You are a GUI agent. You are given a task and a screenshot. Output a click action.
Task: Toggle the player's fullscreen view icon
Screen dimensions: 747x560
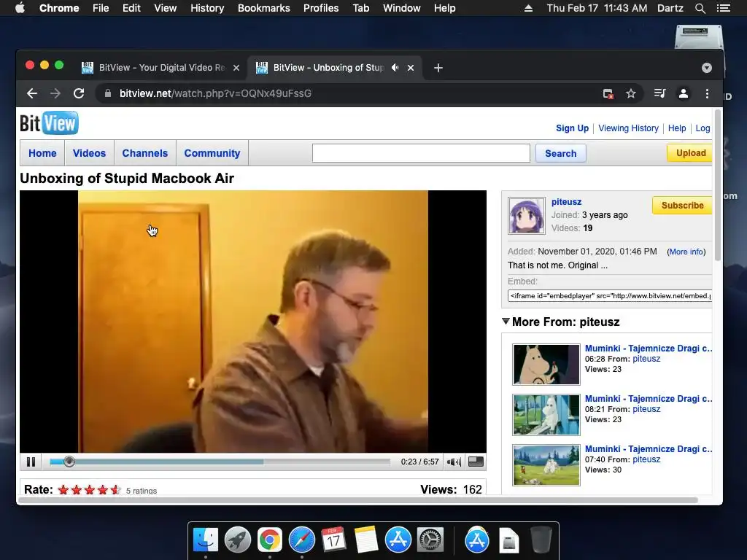click(x=476, y=462)
